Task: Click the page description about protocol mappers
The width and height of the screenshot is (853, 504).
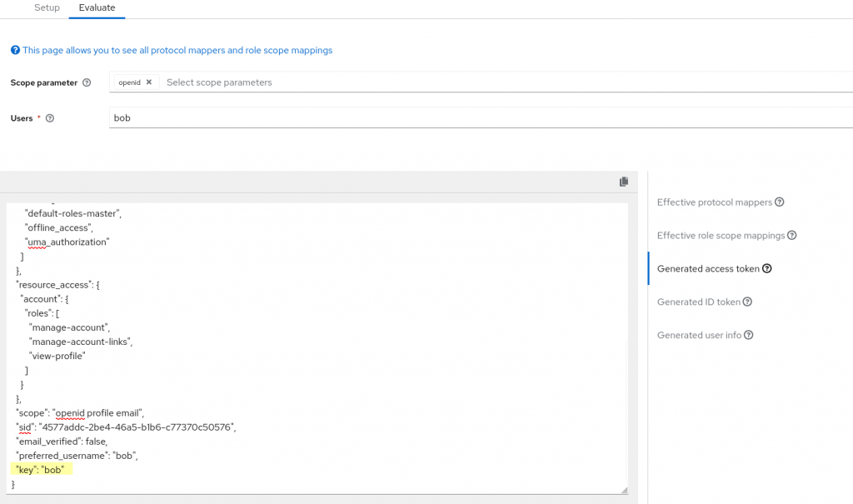Action: 177,50
